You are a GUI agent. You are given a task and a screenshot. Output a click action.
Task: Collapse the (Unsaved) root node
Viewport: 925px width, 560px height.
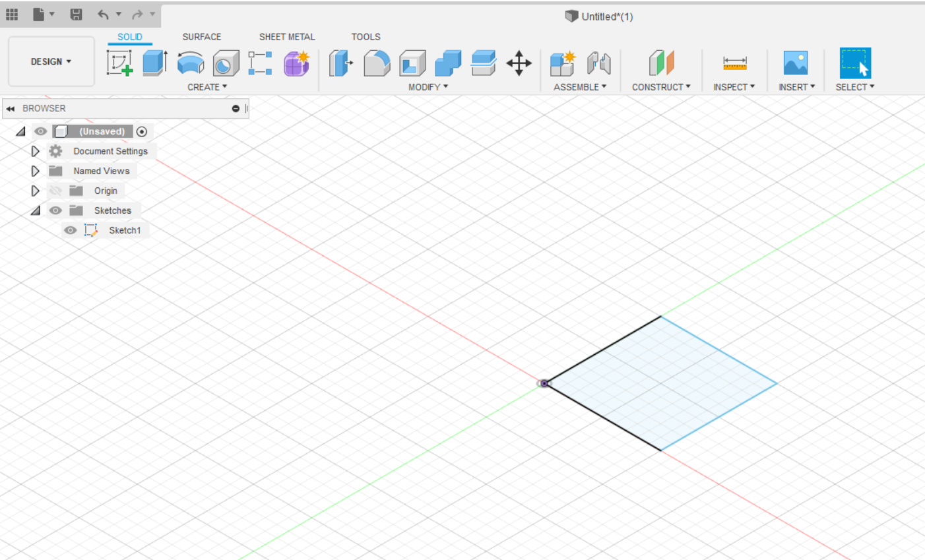tap(21, 131)
